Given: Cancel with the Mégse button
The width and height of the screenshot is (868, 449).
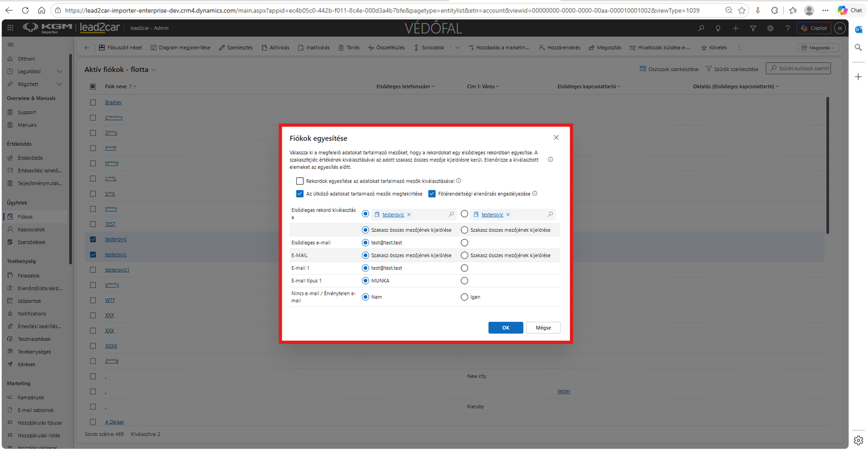Looking at the screenshot, I should 543,327.
